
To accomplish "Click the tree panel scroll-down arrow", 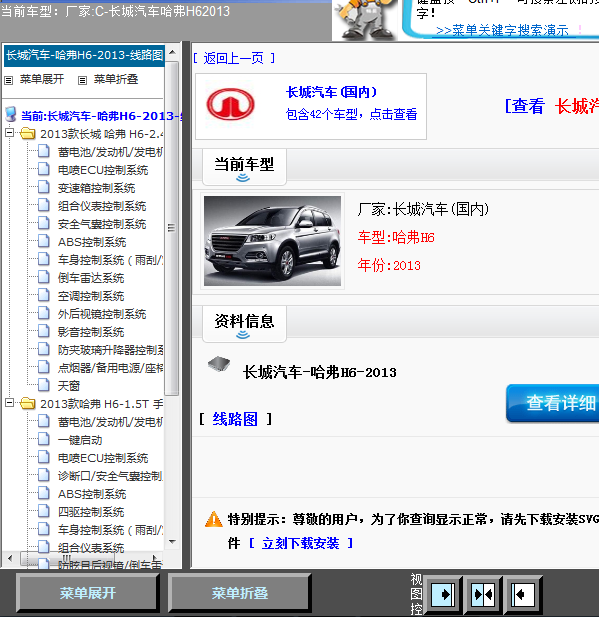I will (172, 542).
